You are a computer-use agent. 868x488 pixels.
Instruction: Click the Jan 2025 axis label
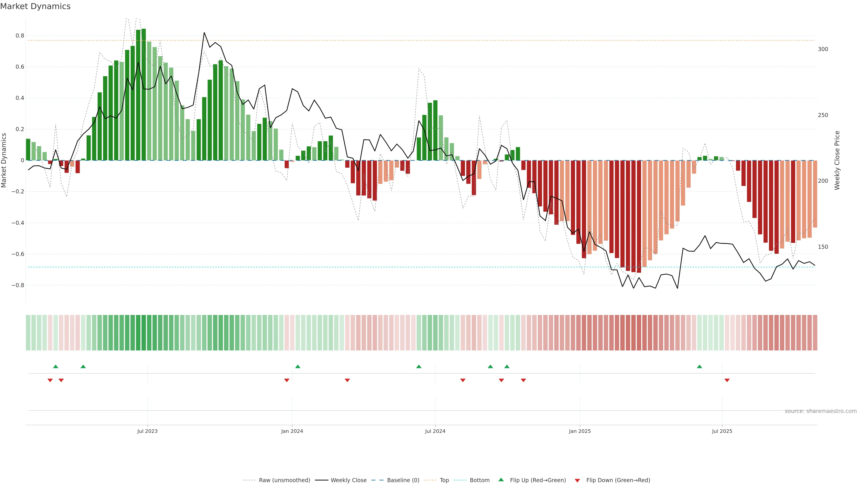(x=580, y=431)
